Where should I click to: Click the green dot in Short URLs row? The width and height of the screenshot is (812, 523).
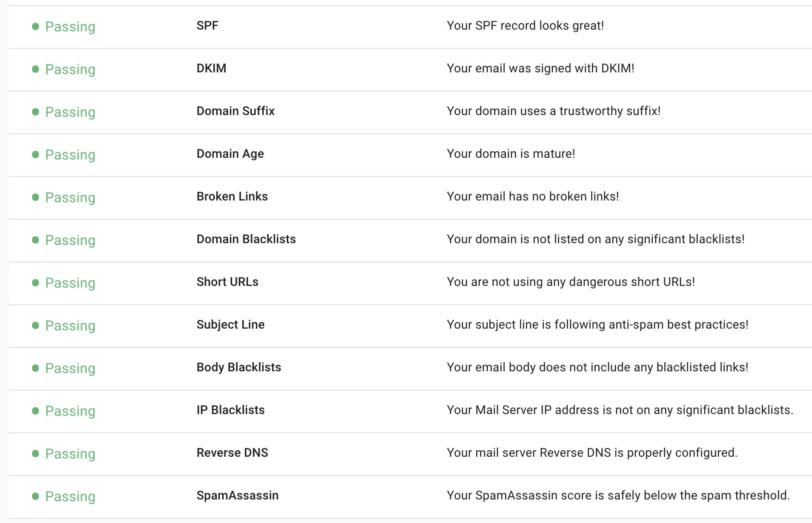[x=36, y=283]
